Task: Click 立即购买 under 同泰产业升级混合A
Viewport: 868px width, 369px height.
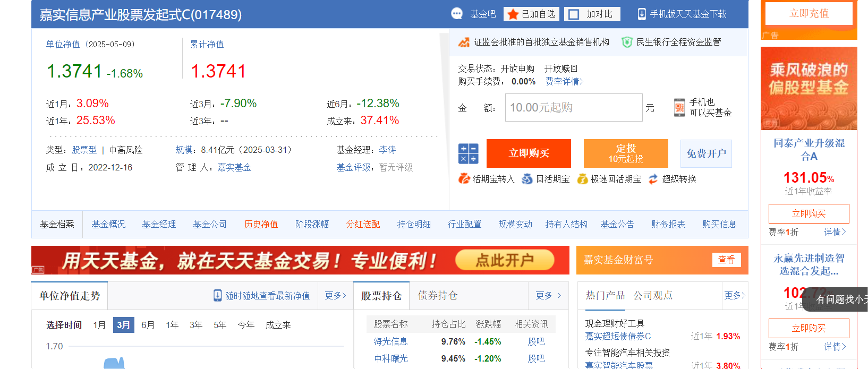Action: (x=809, y=213)
